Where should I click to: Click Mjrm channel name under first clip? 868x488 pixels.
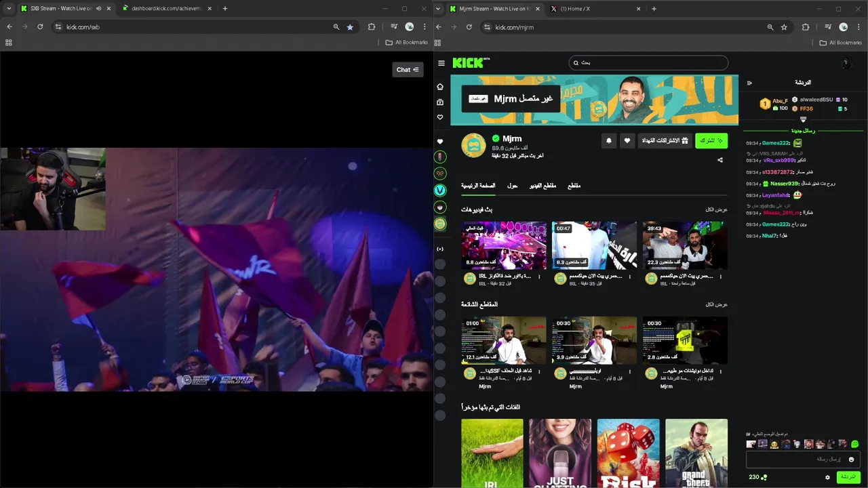(485, 386)
